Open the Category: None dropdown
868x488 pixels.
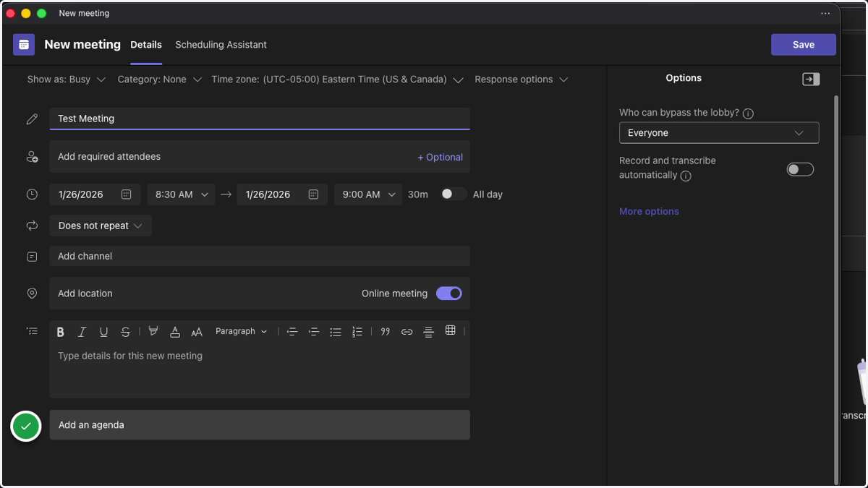pos(160,80)
